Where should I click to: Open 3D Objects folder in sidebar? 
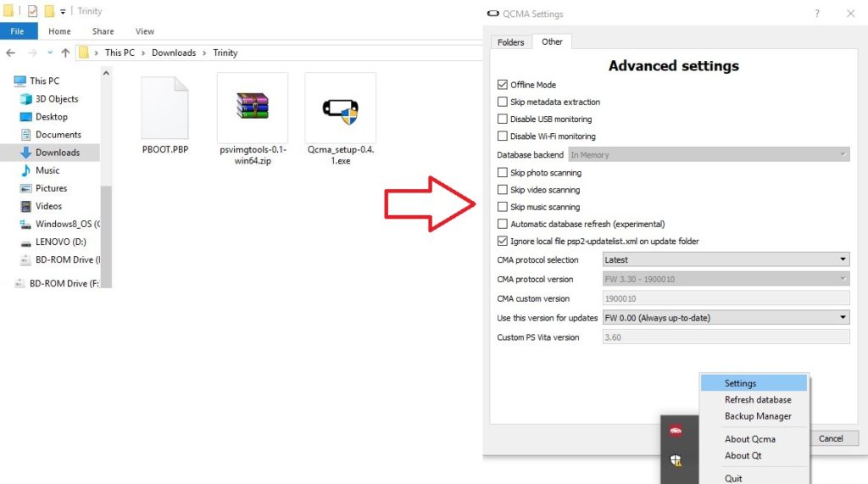pyautogui.click(x=57, y=98)
